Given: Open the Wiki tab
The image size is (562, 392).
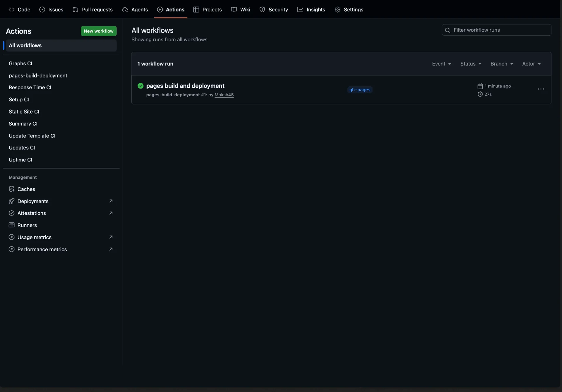Looking at the screenshot, I should coord(241,9).
